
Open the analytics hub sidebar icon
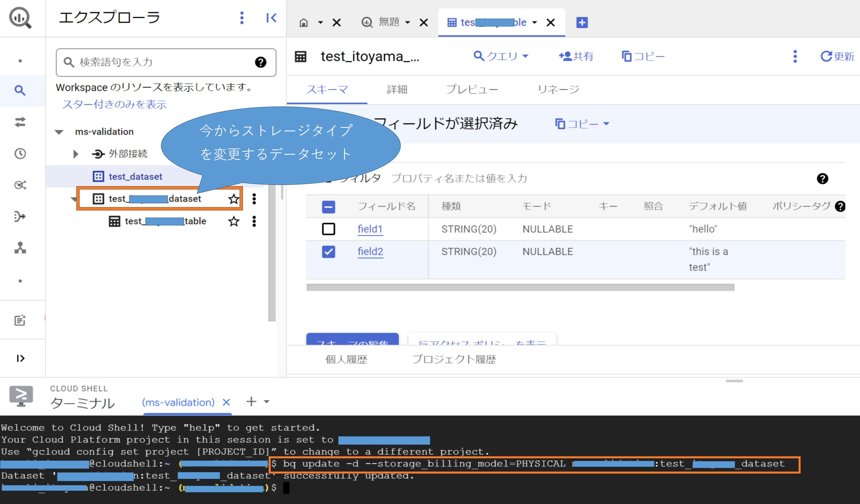coord(20,185)
